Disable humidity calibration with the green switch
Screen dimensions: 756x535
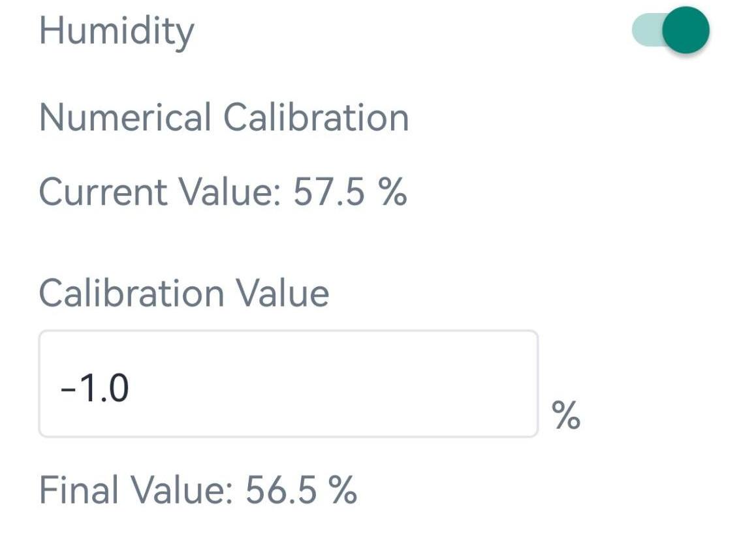tap(670, 30)
